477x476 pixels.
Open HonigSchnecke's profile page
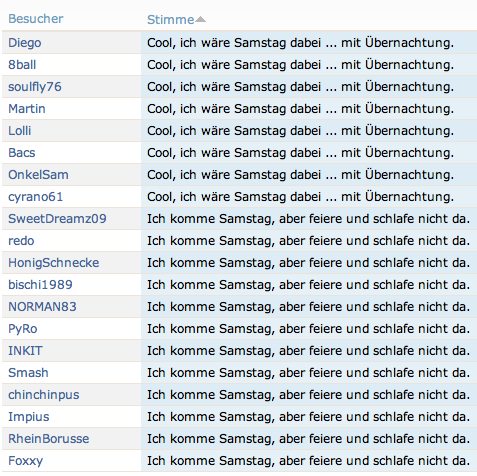[54, 263]
